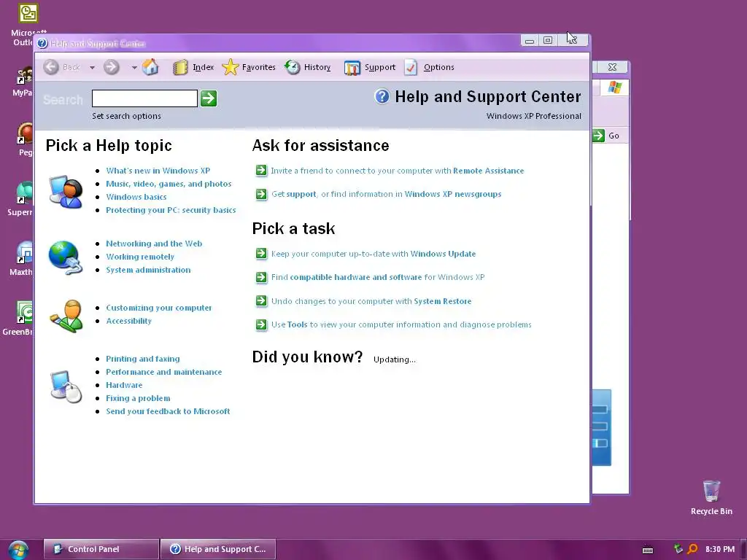Screen dimensions: 747x560
Task: Click Go arrow in background window
Action: tap(598, 136)
